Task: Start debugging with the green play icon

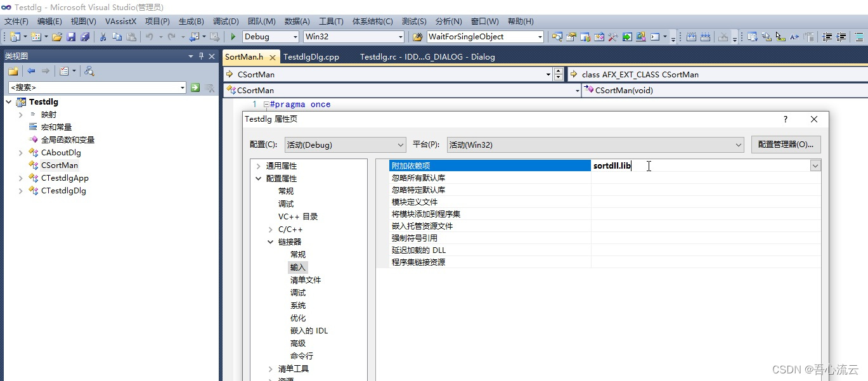Action: coord(233,37)
